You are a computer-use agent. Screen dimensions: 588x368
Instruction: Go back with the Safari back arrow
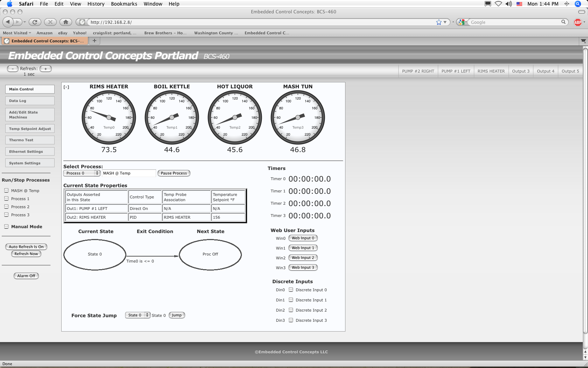(x=8, y=22)
